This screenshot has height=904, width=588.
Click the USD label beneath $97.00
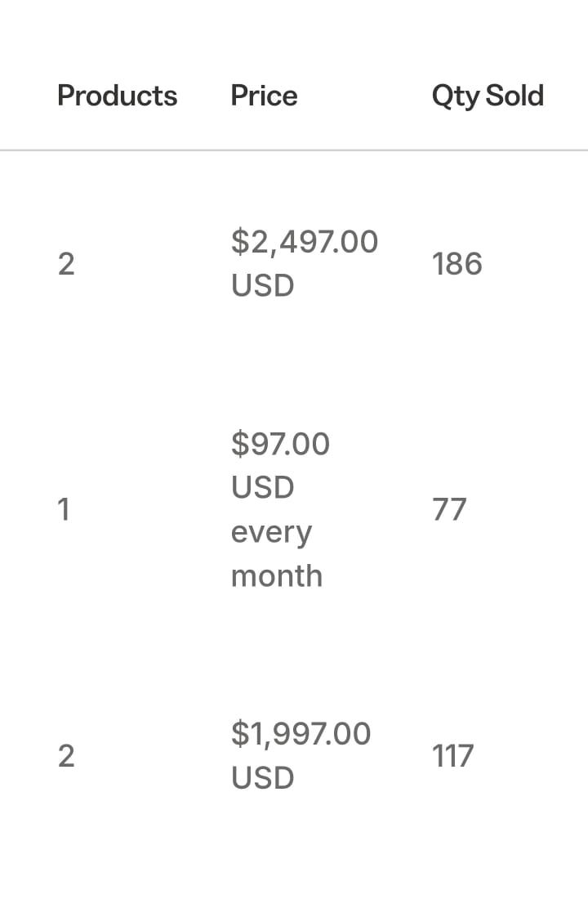[x=262, y=488]
